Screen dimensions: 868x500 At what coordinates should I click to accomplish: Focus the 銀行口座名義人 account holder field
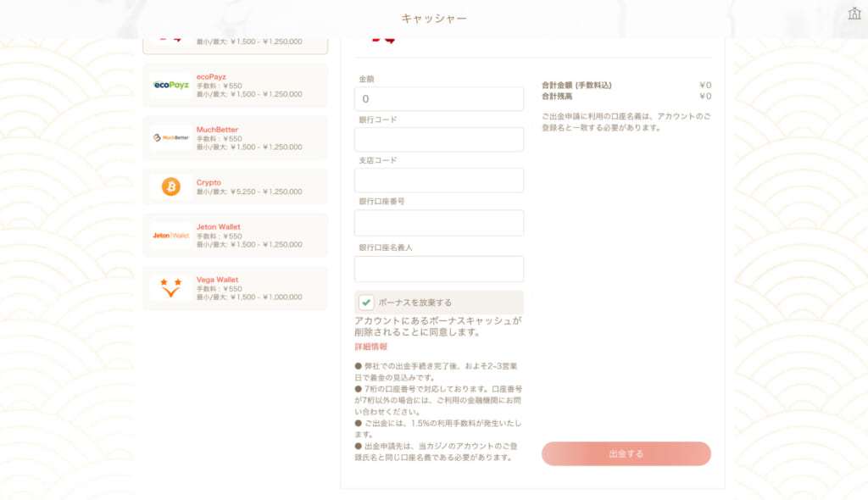(x=439, y=269)
